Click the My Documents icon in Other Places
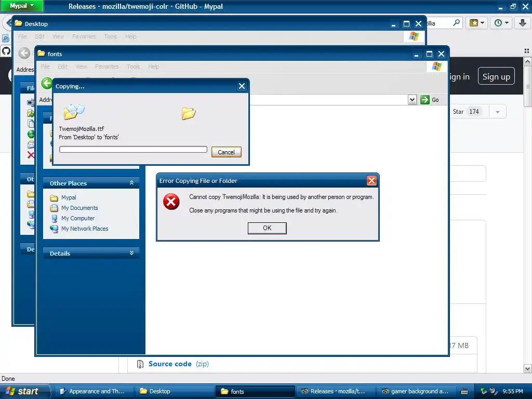 [x=54, y=208]
